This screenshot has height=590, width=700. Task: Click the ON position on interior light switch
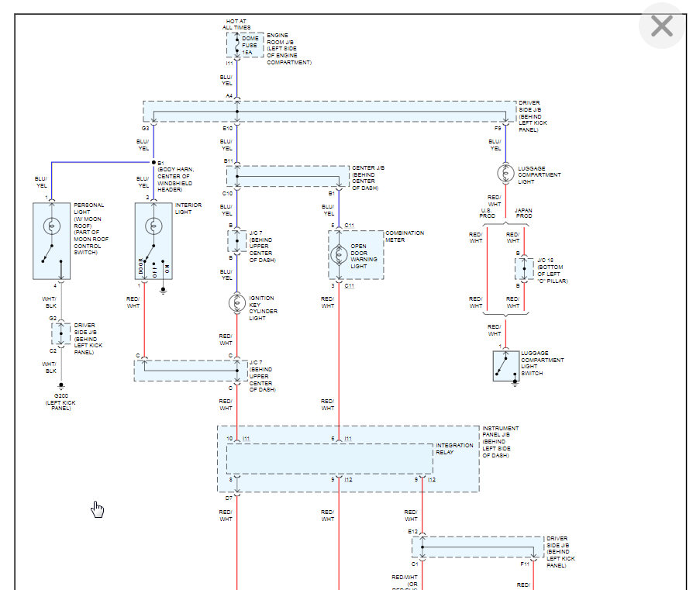click(x=167, y=269)
